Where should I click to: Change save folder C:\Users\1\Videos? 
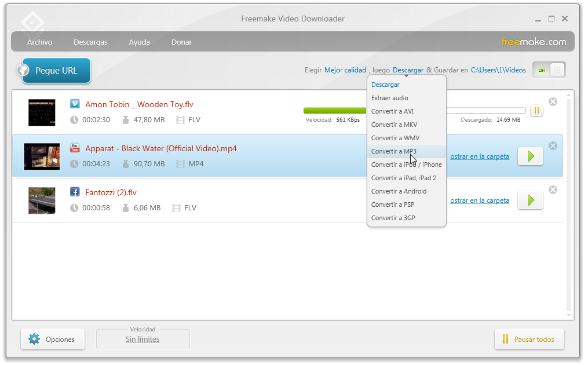click(498, 70)
